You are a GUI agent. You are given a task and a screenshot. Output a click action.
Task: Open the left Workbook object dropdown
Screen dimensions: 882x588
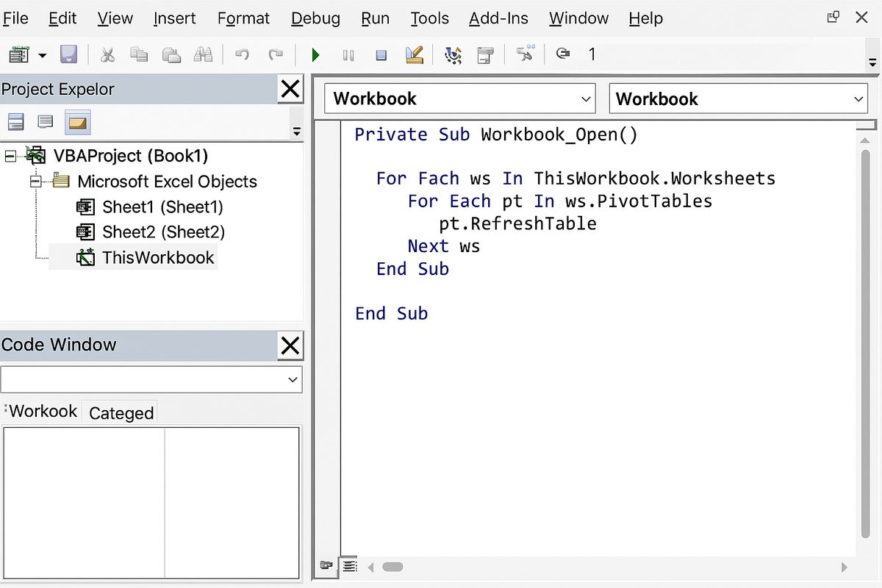tap(462, 98)
